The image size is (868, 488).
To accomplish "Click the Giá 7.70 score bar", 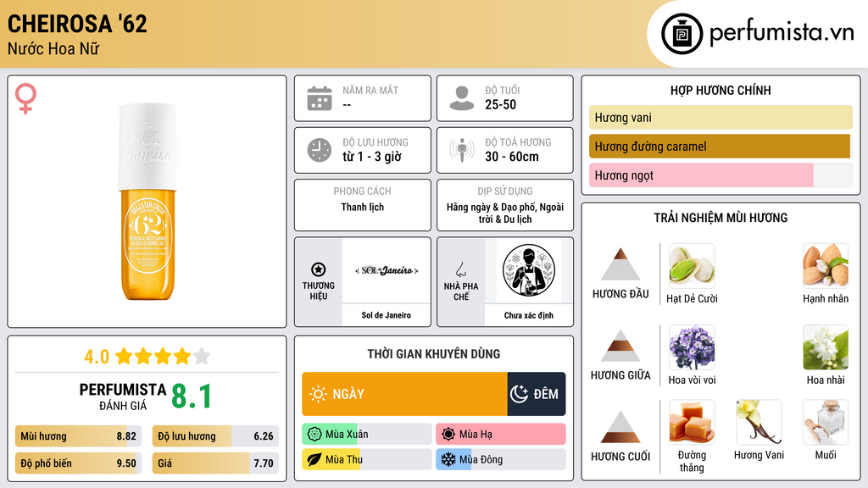I will point(215,463).
